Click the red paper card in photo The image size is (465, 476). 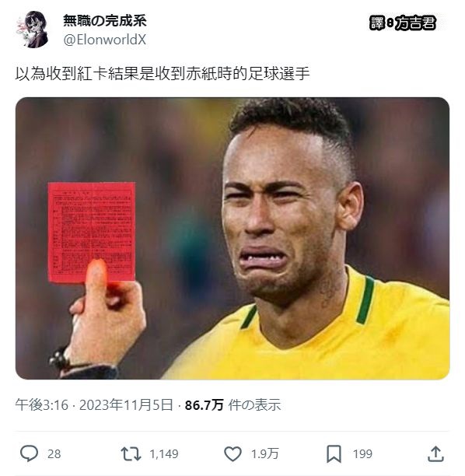coord(92,233)
